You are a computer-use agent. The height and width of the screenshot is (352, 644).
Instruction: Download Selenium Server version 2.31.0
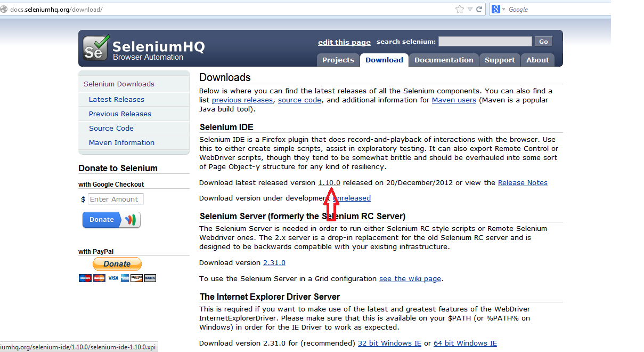274,262
